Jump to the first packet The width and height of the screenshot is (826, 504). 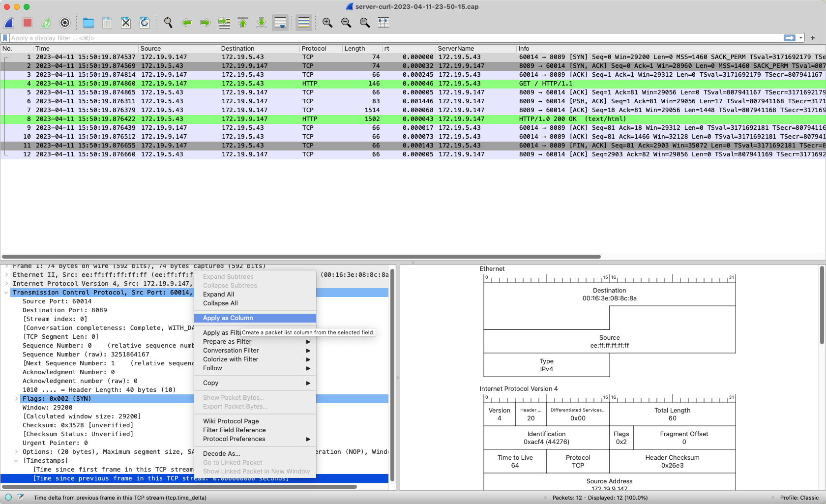tap(243, 23)
